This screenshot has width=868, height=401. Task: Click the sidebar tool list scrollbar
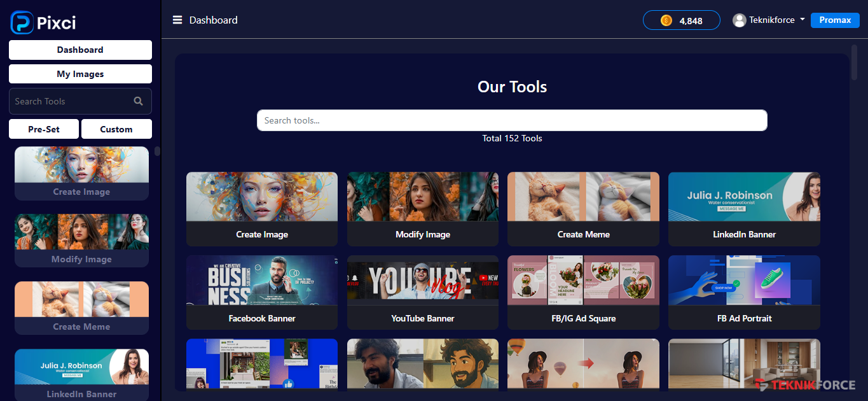(157, 151)
